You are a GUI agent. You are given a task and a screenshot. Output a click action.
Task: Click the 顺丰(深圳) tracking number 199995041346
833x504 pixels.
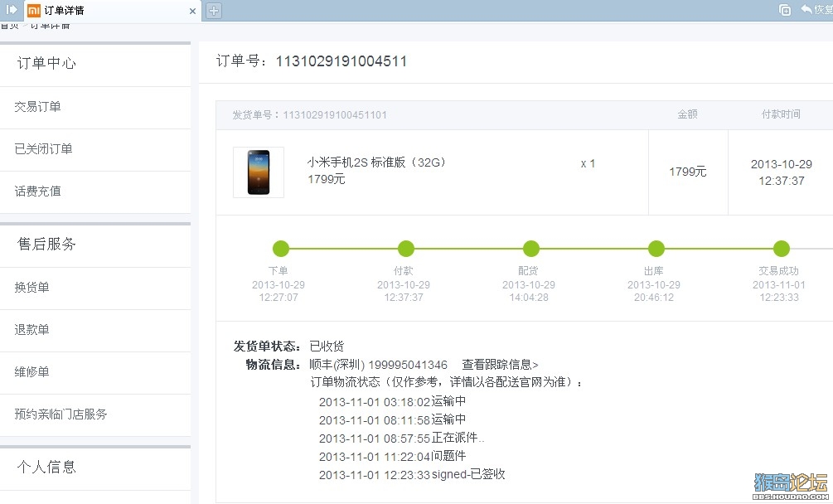click(408, 366)
